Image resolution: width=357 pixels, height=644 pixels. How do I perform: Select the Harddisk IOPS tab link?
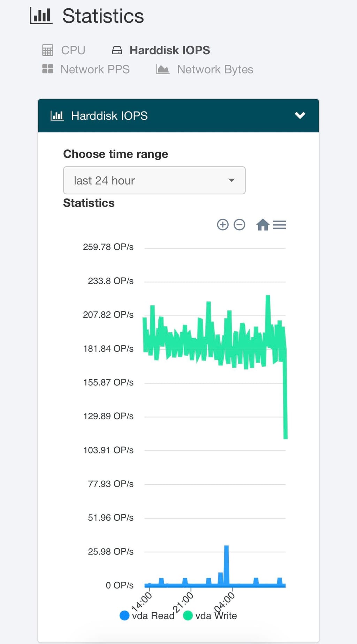point(169,50)
